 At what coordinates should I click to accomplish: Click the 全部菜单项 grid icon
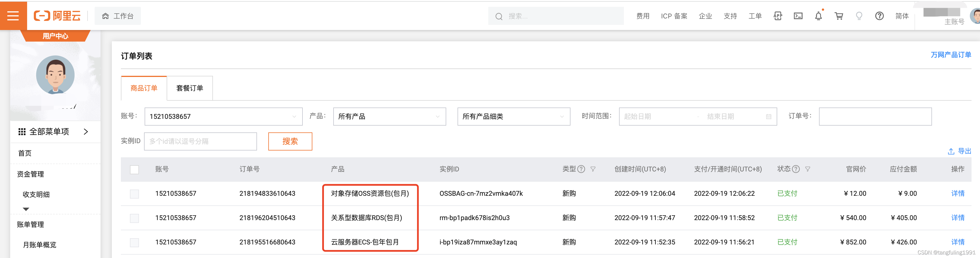tap(22, 132)
